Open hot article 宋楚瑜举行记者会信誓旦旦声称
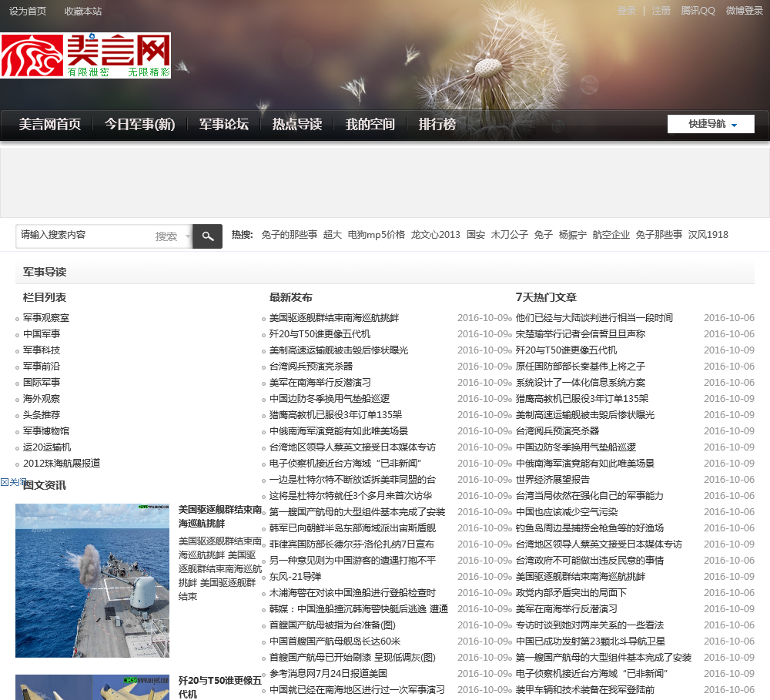 coord(581,334)
